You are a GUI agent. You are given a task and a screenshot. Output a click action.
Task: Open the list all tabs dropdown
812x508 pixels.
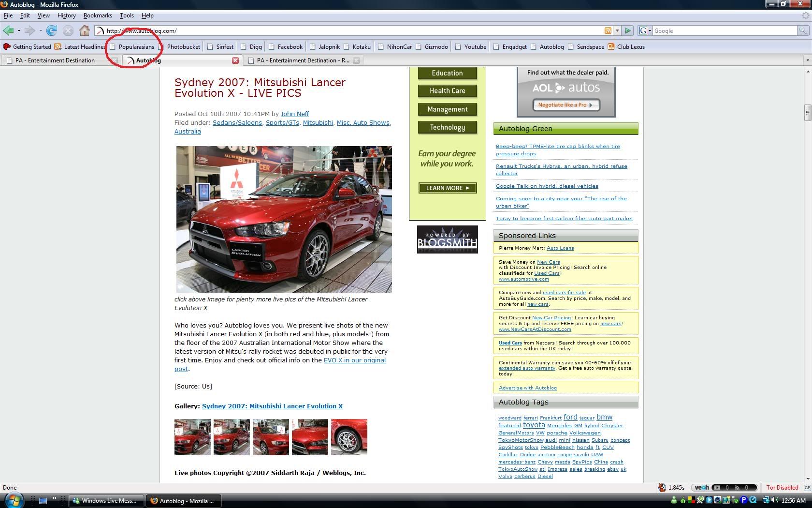807,60
